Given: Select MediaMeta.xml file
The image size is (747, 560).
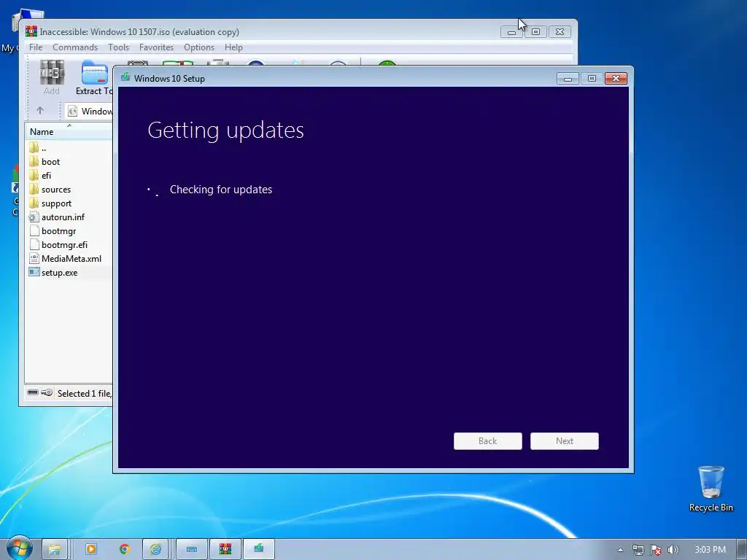Looking at the screenshot, I should click(x=65, y=259).
